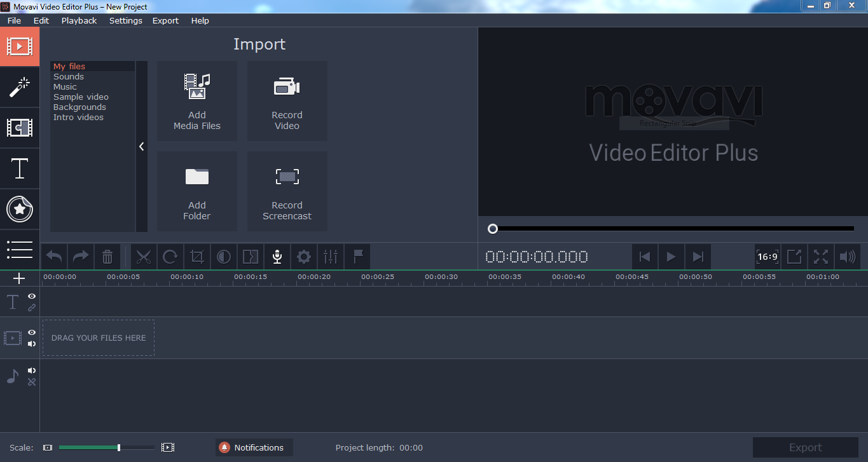Click zoom out icon beside Scale

click(48, 447)
